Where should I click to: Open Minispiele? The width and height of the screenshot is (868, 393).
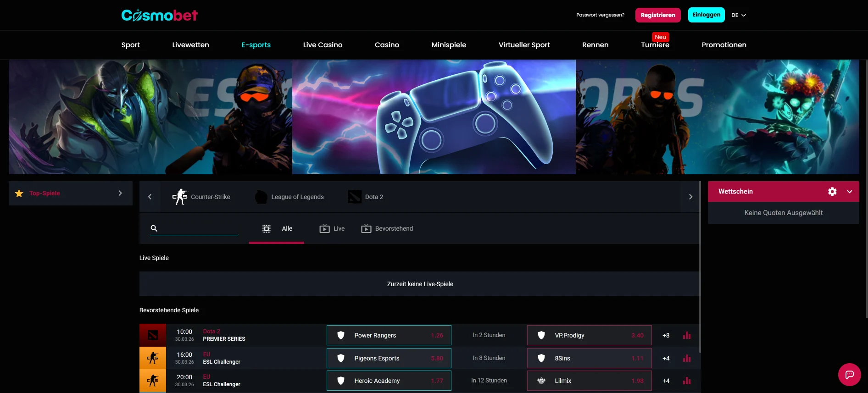pyautogui.click(x=449, y=45)
